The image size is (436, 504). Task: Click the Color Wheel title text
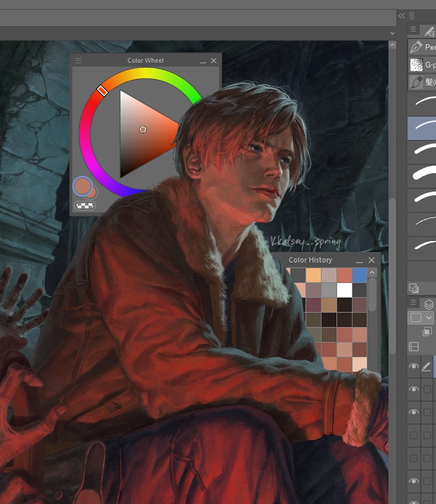[x=145, y=60]
